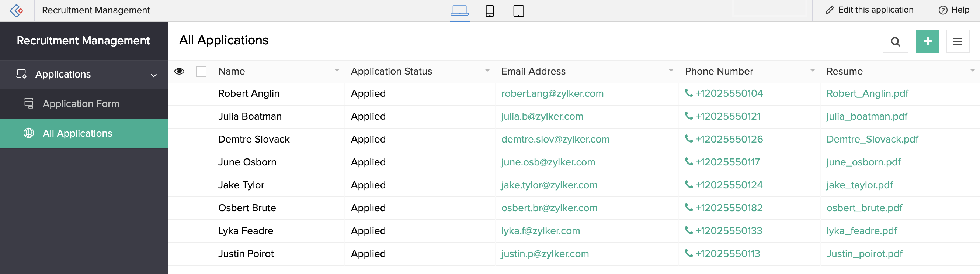Collapse the Applications sidebar section
The image size is (980, 274).
[154, 75]
